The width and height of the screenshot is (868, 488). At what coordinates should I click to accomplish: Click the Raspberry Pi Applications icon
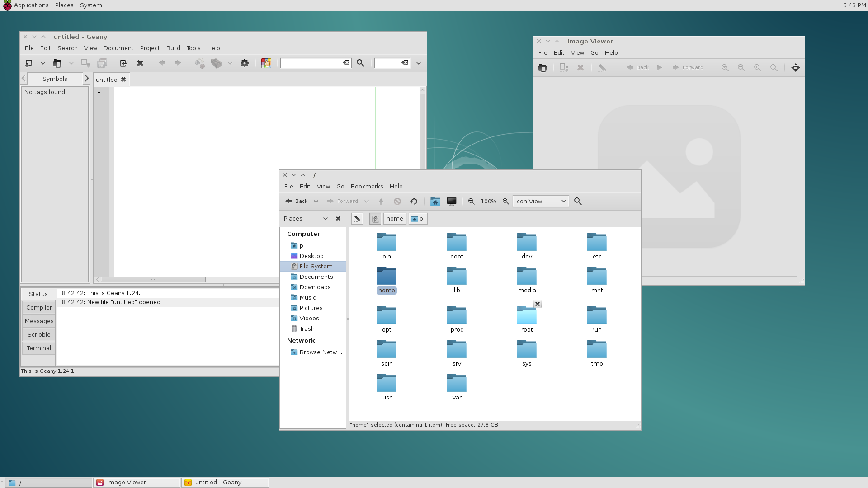click(7, 5)
